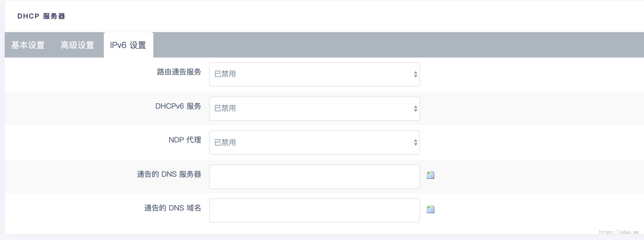
Task: Click the up-down arrows in 路由通告服务 select
Action: coord(415,74)
